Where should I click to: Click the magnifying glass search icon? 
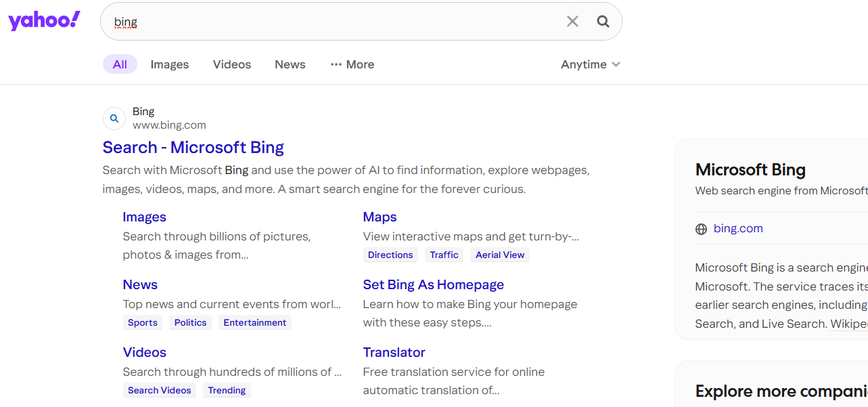603,22
